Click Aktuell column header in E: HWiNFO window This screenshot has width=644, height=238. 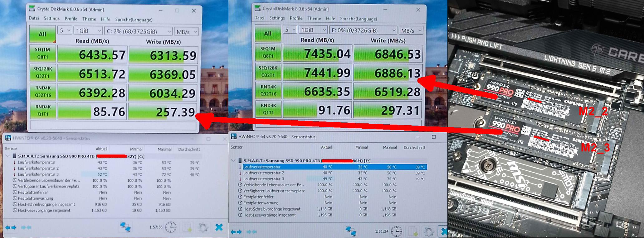[x=327, y=147]
